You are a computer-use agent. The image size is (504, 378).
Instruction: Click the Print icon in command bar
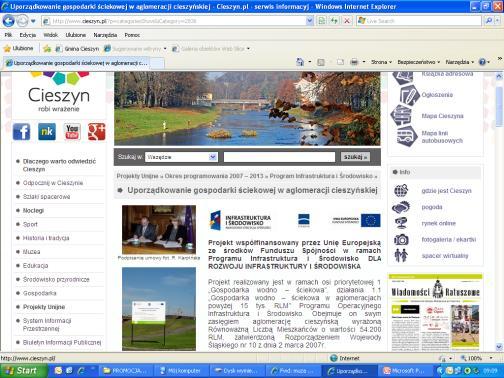(x=354, y=62)
